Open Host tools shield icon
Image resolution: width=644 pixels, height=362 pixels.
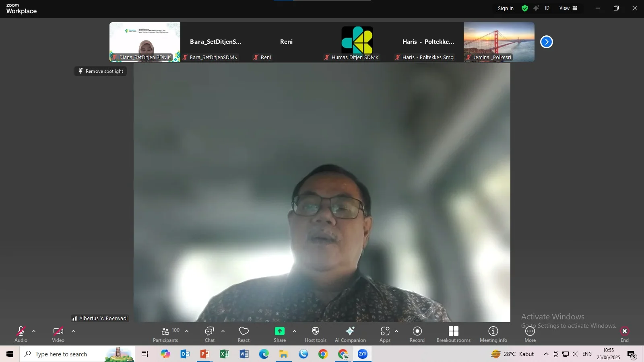(316, 334)
